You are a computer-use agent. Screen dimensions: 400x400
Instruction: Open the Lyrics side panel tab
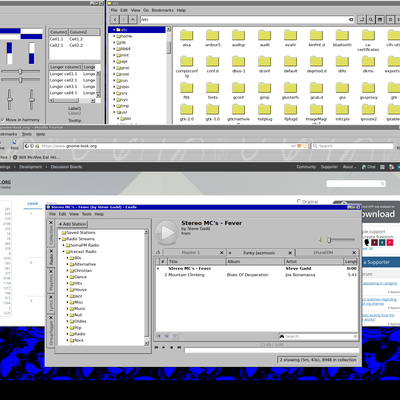tap(51, 303)
